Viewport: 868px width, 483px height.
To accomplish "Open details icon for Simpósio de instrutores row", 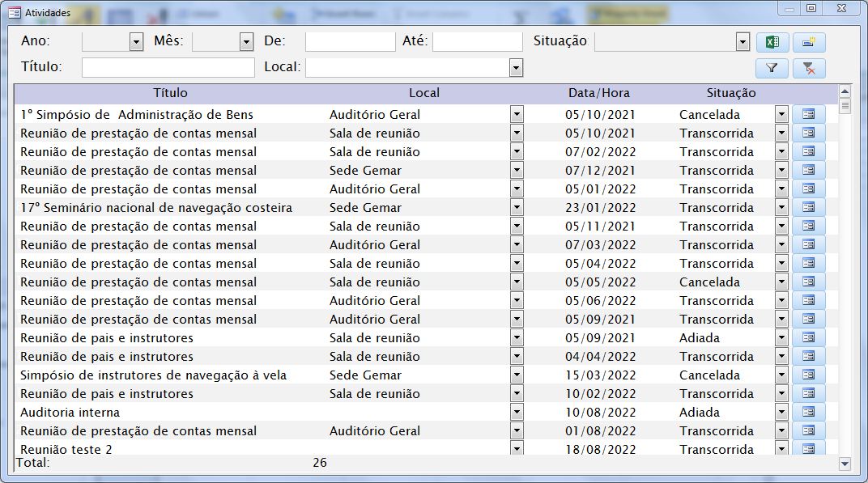I will (x=808, y=375).
